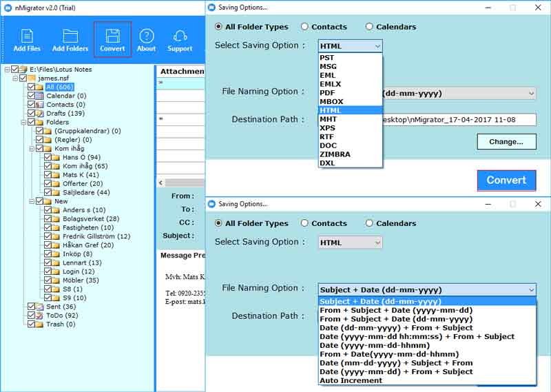
Task: Click the Möbler (35) folder icon
Action: (x=56, y=280)
